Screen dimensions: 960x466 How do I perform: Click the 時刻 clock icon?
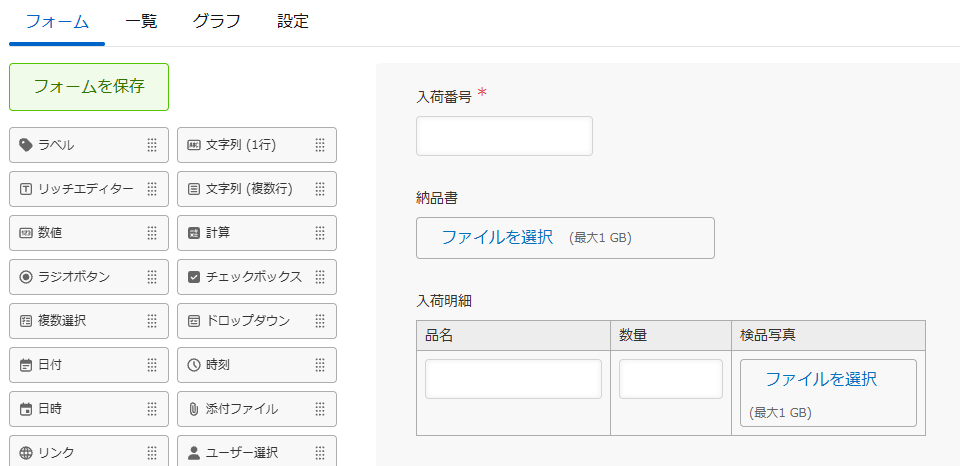click(x=193, y=365)
